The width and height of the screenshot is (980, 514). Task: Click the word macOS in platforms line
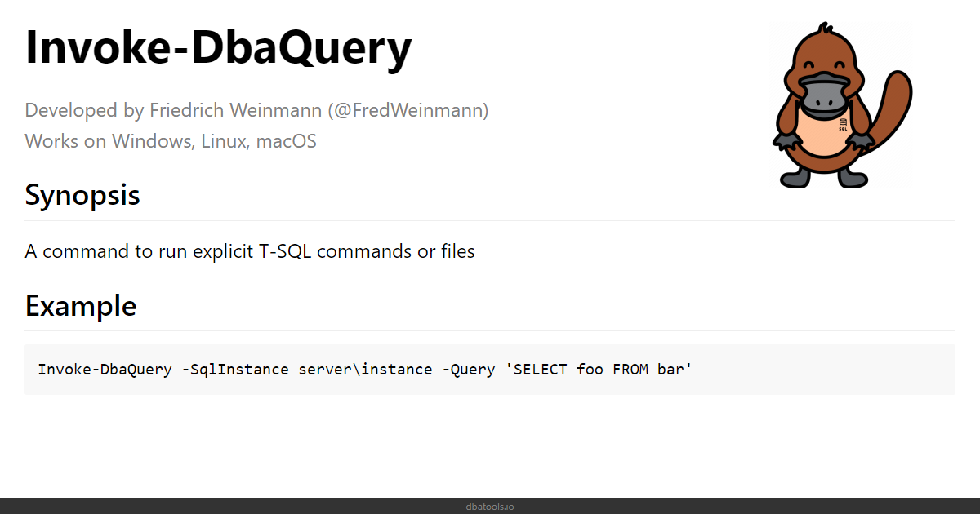[x=287, y=141]
